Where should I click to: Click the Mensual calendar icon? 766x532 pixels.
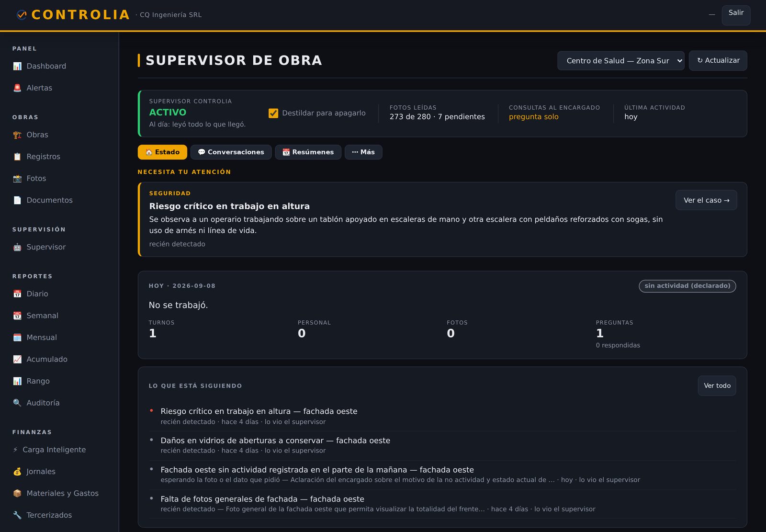click(17, 338)
